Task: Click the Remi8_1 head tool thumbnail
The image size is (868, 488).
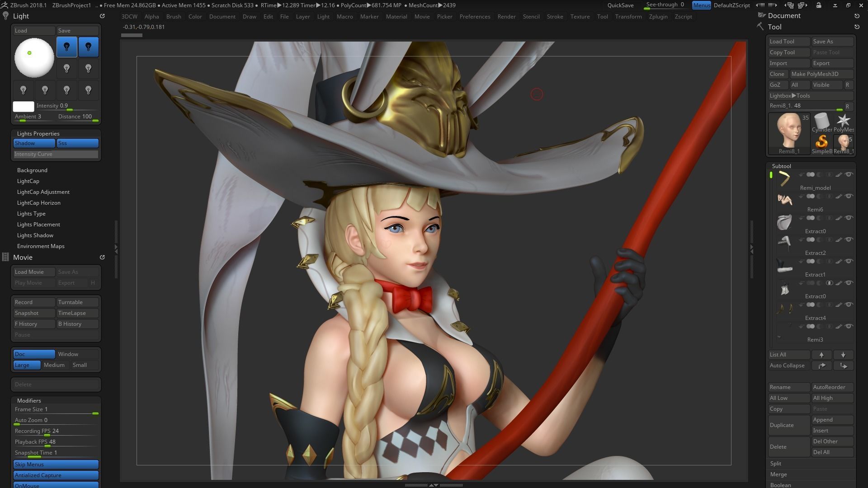Action: tap(789, 131)
